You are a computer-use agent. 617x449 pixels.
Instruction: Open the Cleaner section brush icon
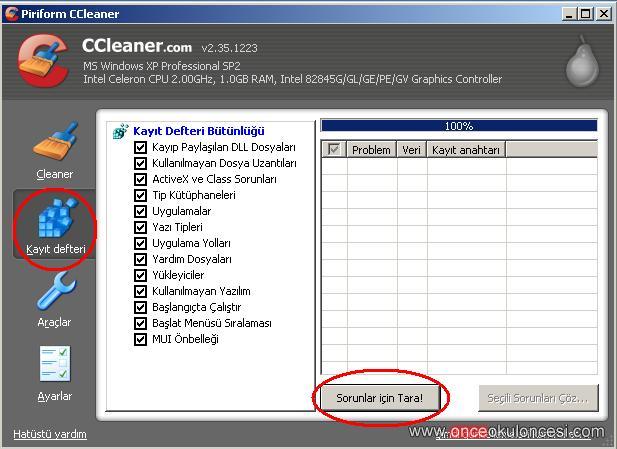tap(55, 142)
